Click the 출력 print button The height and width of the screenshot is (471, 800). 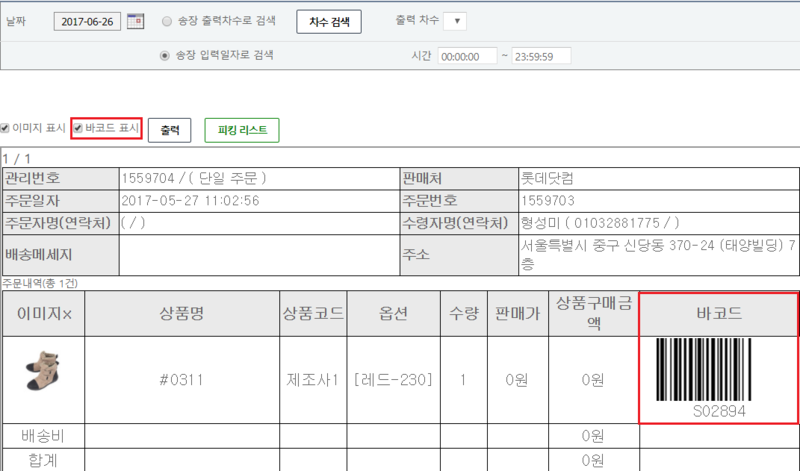tap(170, 130)
